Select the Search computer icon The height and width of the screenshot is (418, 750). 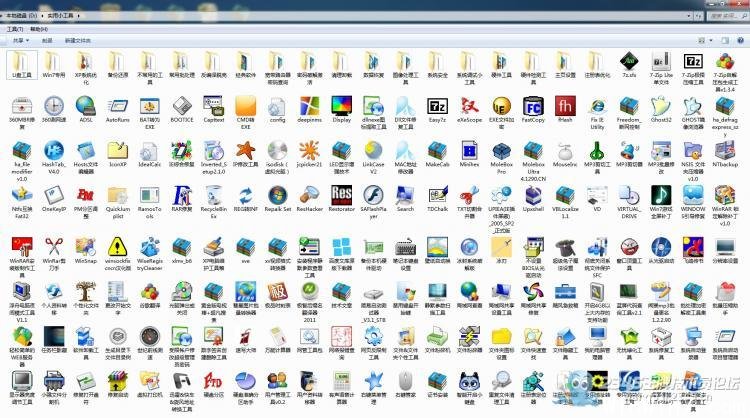click(405, 196)
